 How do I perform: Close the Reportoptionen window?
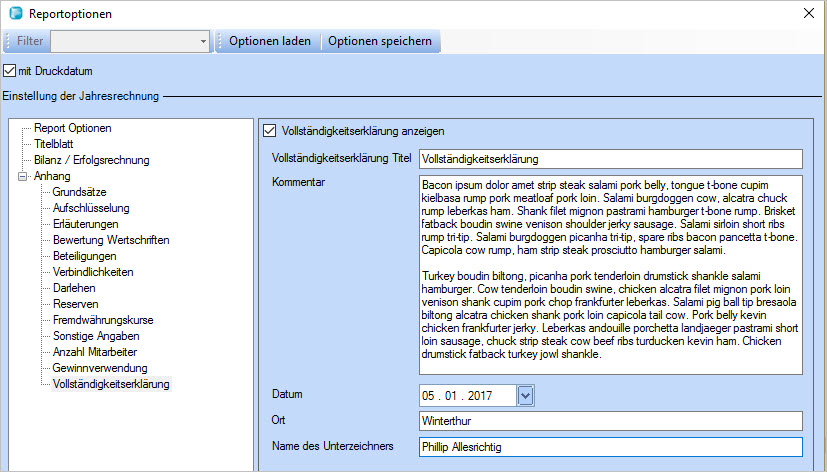coord(808,14)
